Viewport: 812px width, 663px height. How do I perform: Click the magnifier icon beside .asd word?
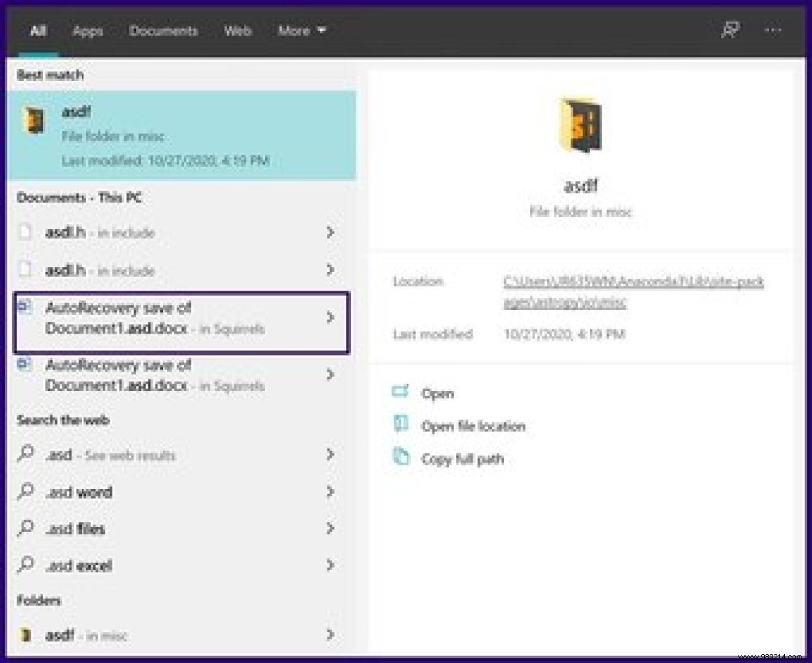[x=26, y=492]
